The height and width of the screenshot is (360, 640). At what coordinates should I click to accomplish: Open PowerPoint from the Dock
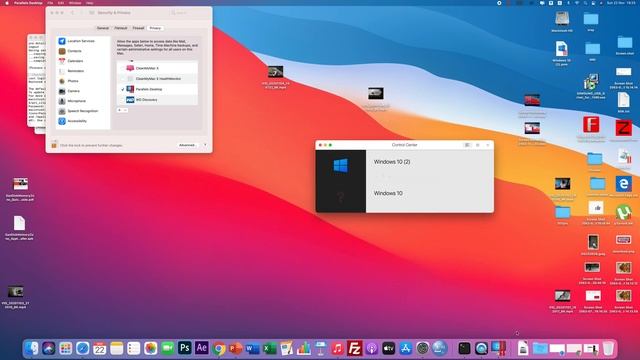click(236, 348)
